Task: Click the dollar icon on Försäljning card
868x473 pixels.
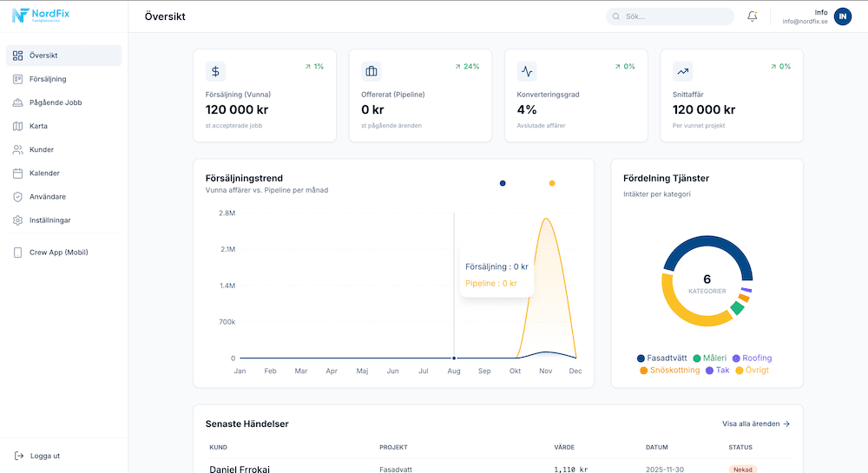Action: [x=215, y=71]
